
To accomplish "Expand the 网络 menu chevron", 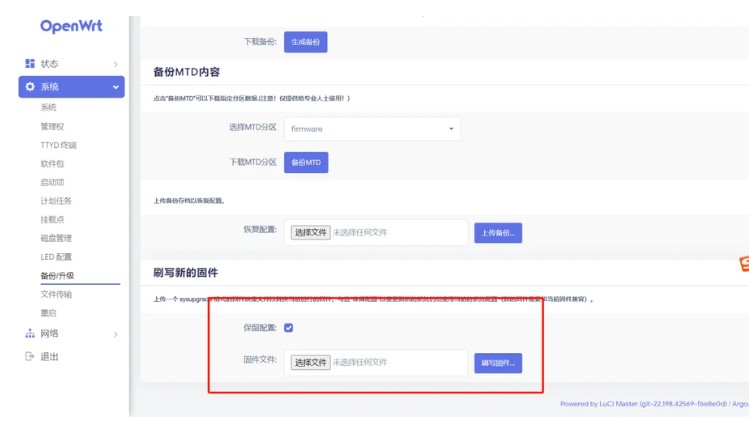I will pos(116,333).
